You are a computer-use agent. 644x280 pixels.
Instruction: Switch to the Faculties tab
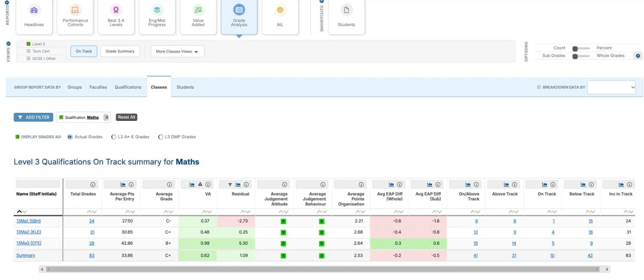point(98,87)
